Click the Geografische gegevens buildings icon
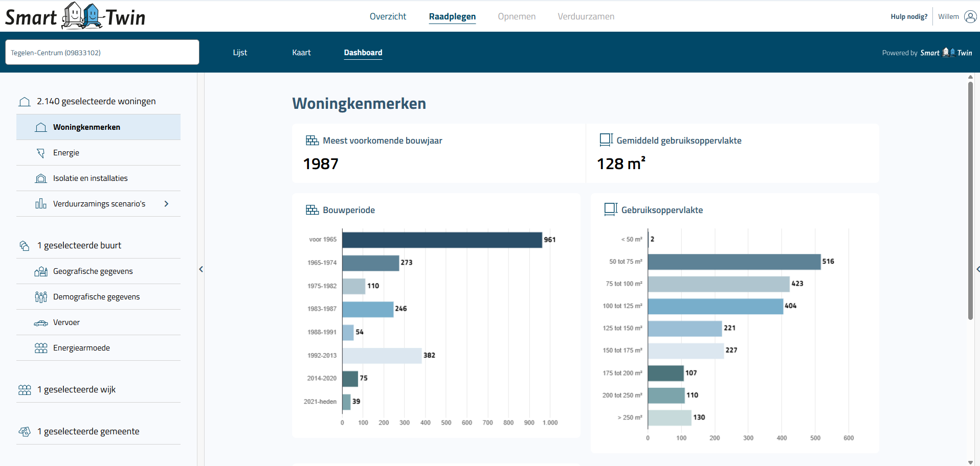 click(40, 271)
